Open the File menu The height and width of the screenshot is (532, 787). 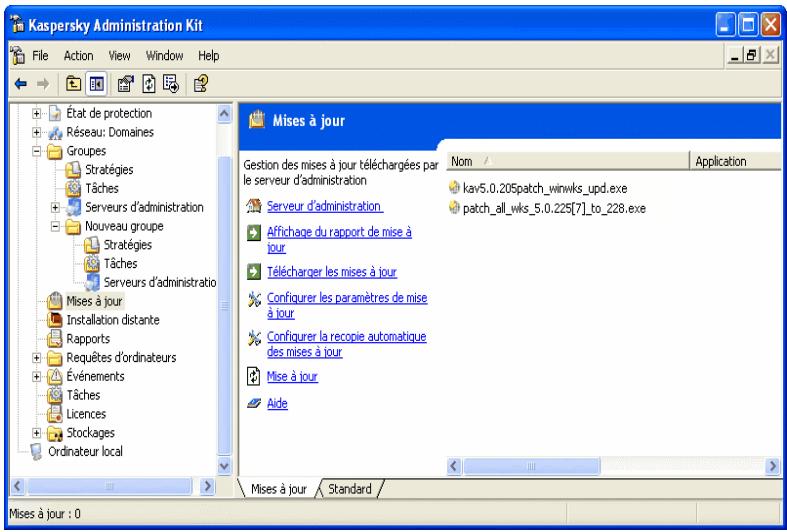click(40, 56)
